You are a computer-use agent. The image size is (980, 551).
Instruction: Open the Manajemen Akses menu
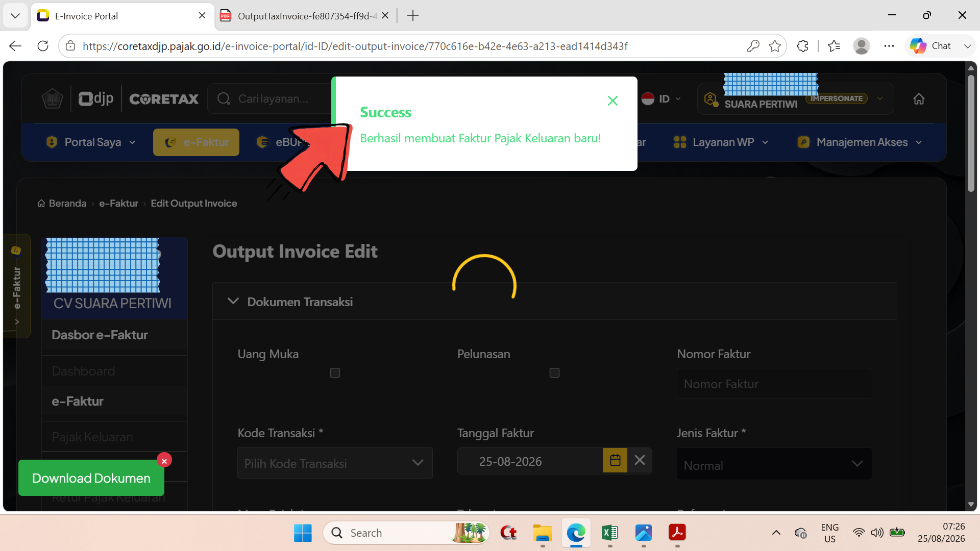click(860, 142)
